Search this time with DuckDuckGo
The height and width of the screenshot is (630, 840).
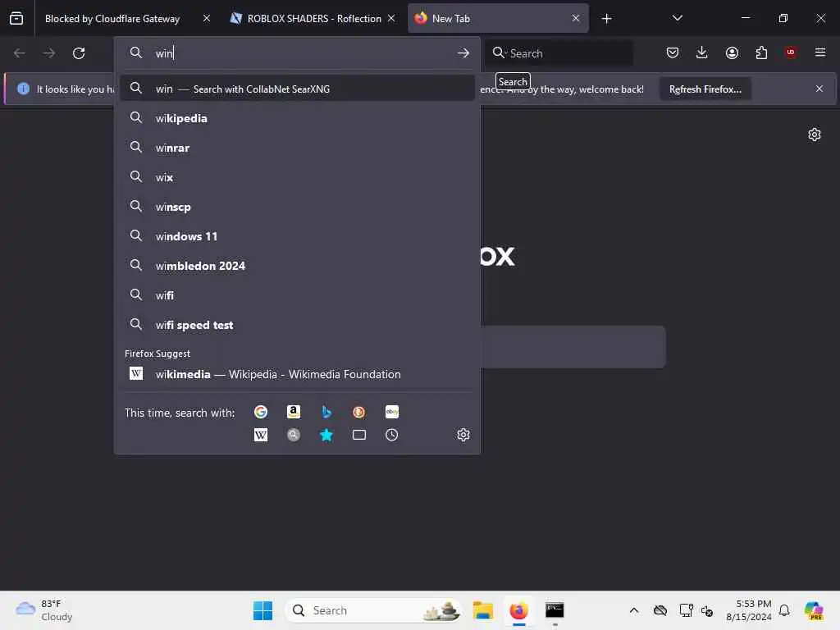pos(359,412)
